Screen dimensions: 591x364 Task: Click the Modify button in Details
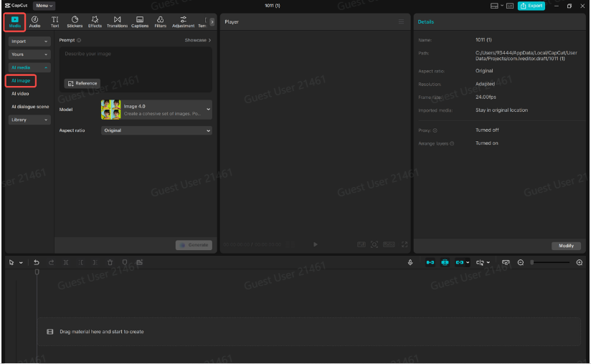point(566,246)
